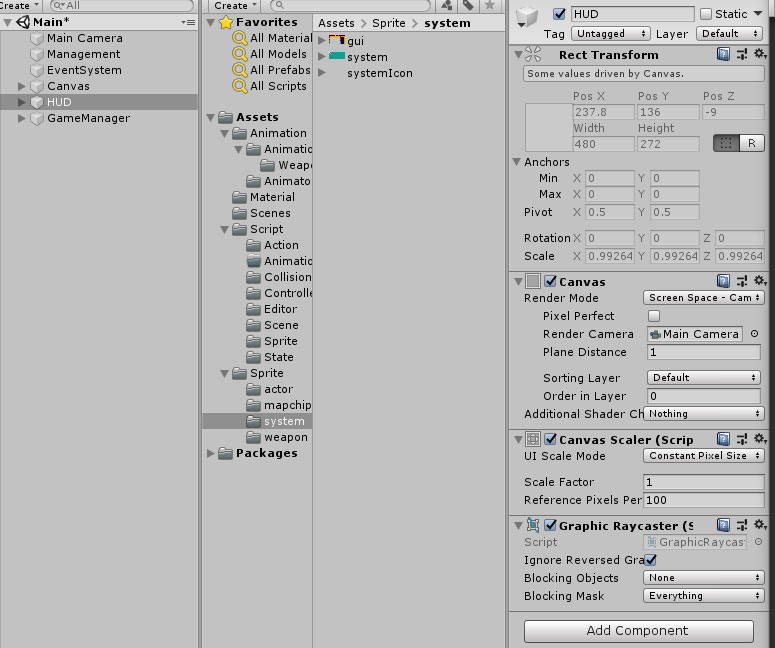Click the HUD game object cube icon in the Inspector
The height and width of the screenshot is (648, 775).
[x=527, y=17]
